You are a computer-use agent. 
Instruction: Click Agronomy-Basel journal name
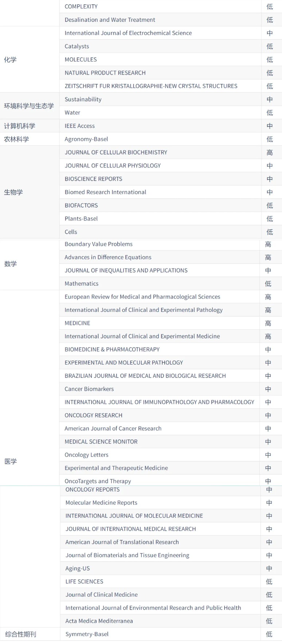(86, 139)
